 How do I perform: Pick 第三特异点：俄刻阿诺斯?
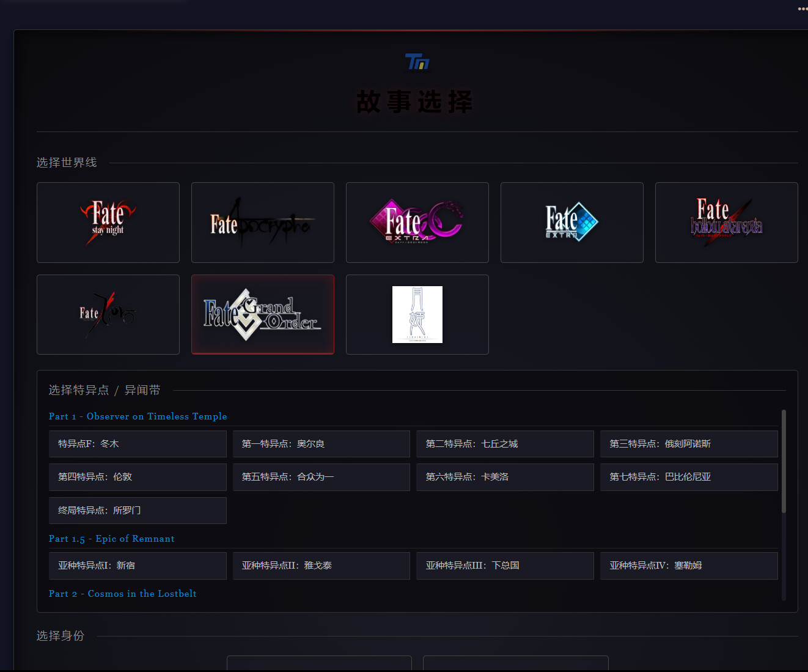pyautogui.click(x=689, y=444)
